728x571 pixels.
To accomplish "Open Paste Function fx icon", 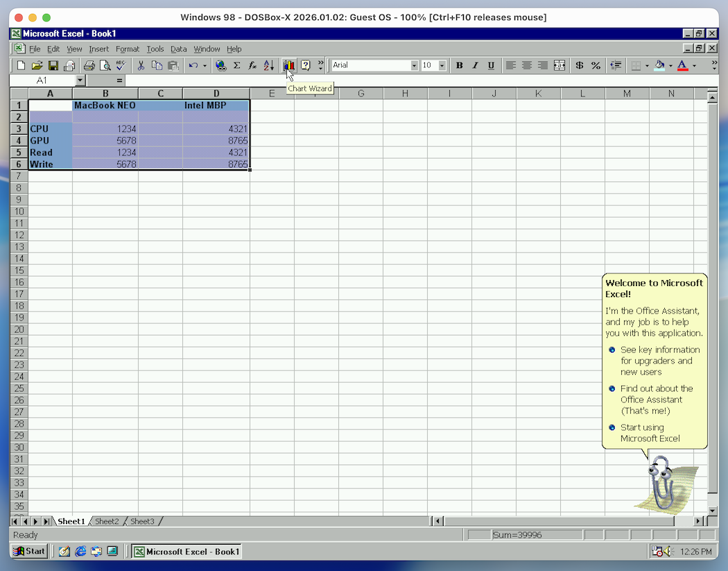I will [252, 65].
